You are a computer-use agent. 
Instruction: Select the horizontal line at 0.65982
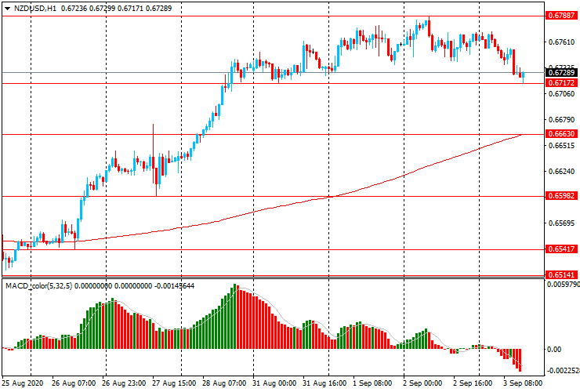click(273, 197)
